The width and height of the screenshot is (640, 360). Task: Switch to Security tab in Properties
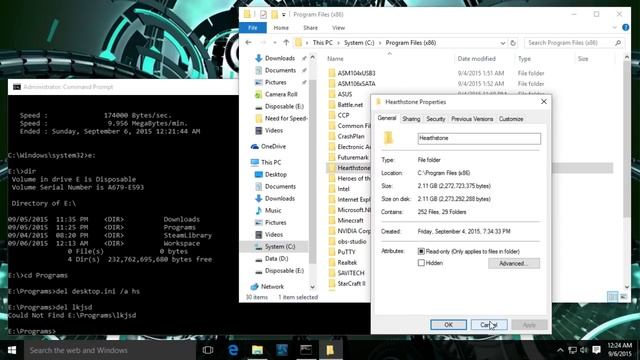(436, 119)
